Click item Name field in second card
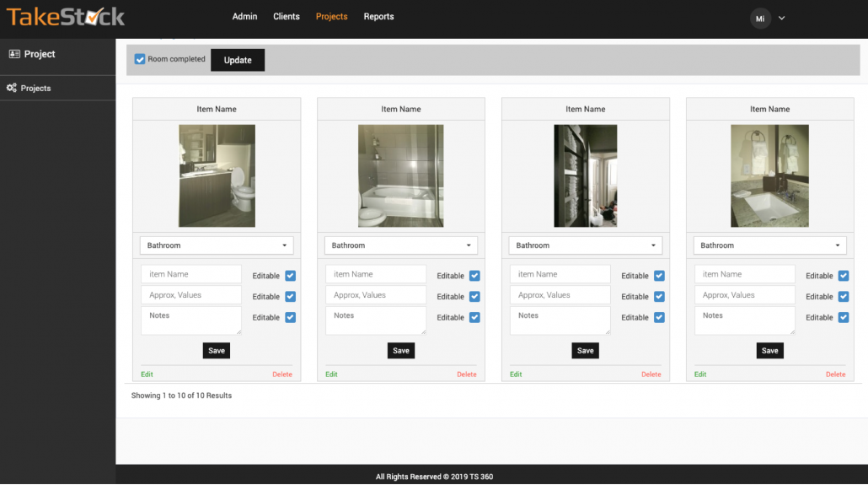Screen dimensions: 868x485 [x=375, y=274]
